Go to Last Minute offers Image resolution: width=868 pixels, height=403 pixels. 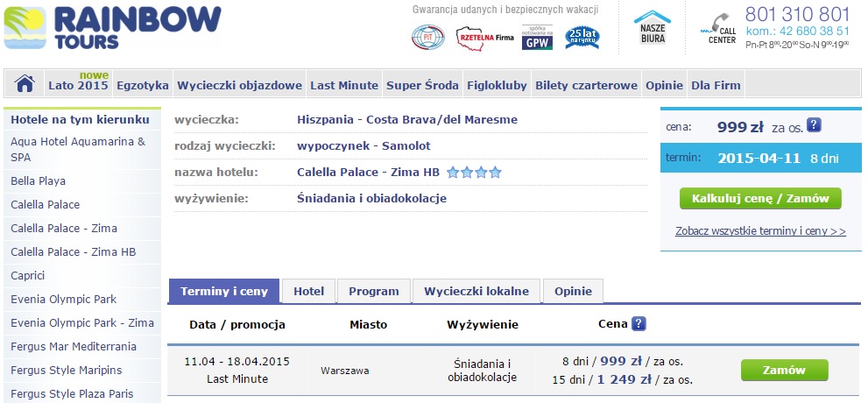[343, 85]
